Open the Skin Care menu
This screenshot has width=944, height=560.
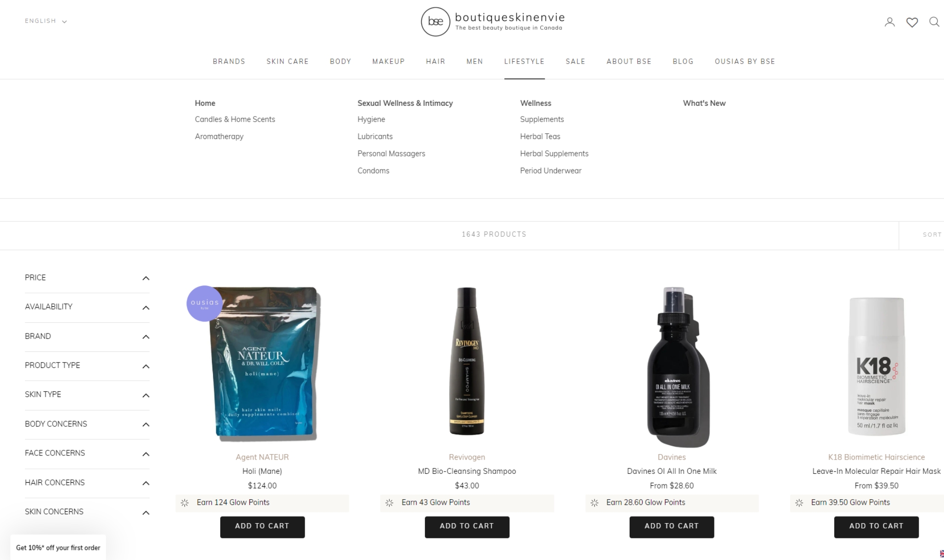click(x=287, y=61)
